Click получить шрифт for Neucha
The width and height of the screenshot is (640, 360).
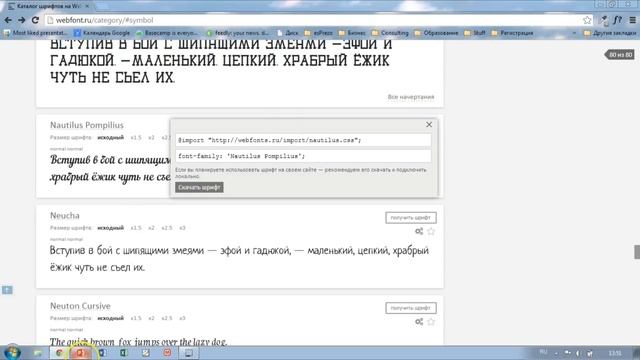coord(411,218)
